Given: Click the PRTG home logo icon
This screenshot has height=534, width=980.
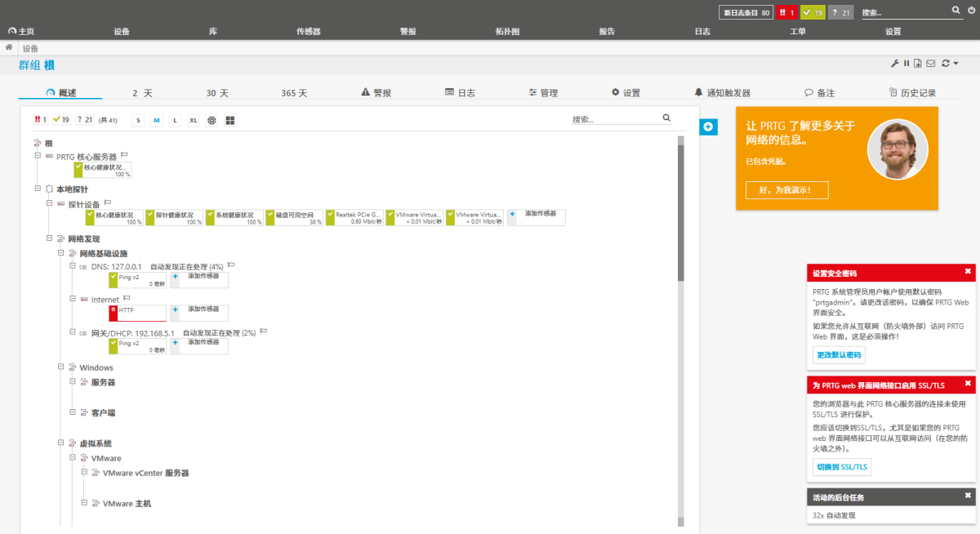Looking at the screenshot, I should [x=11, y=30].
